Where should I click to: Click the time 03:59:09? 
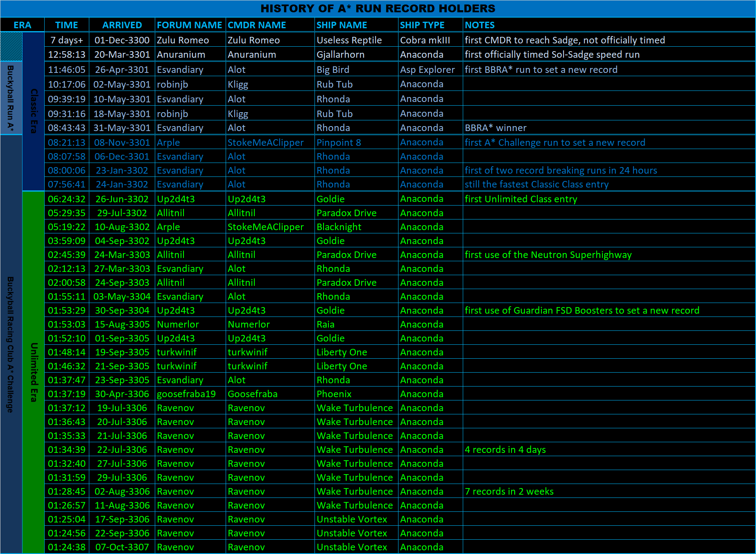[x=67, y=241]
